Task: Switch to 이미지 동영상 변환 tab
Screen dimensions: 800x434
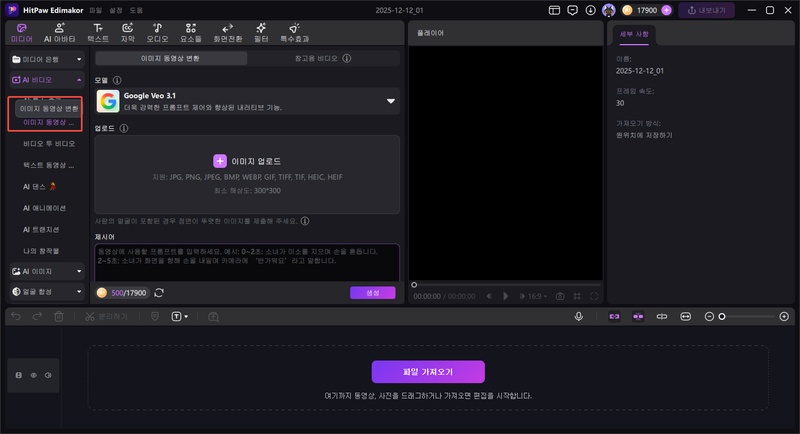Action: [x=171, y=58]
